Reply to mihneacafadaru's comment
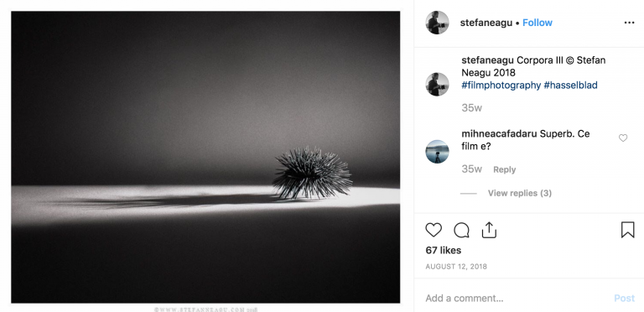 (x=504, y=169)
